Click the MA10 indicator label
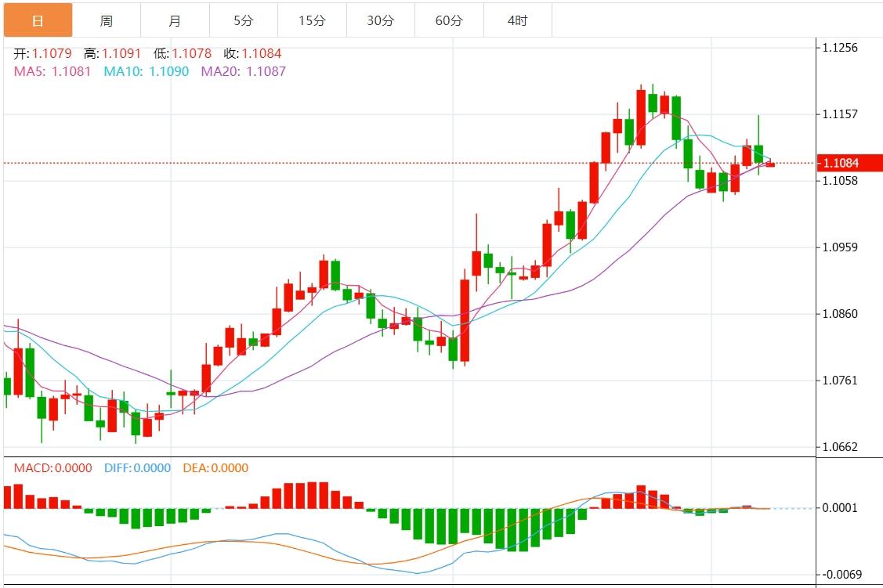The height and width of the screenshot is (588, 883). [x=147, y=71]
